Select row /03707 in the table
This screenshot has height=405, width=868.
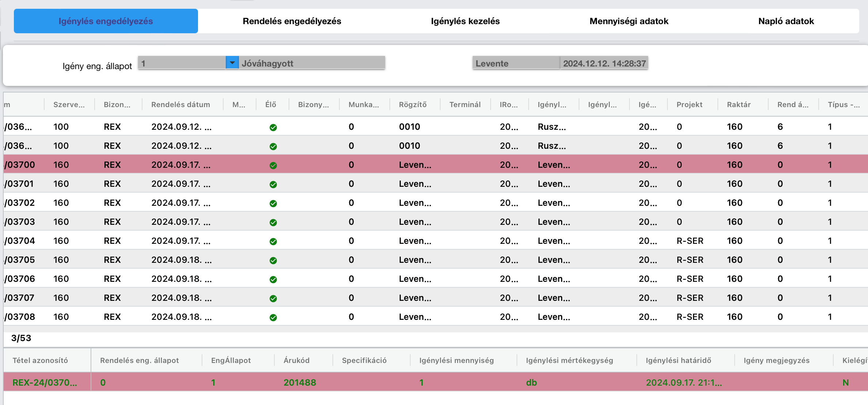[435, 298]
